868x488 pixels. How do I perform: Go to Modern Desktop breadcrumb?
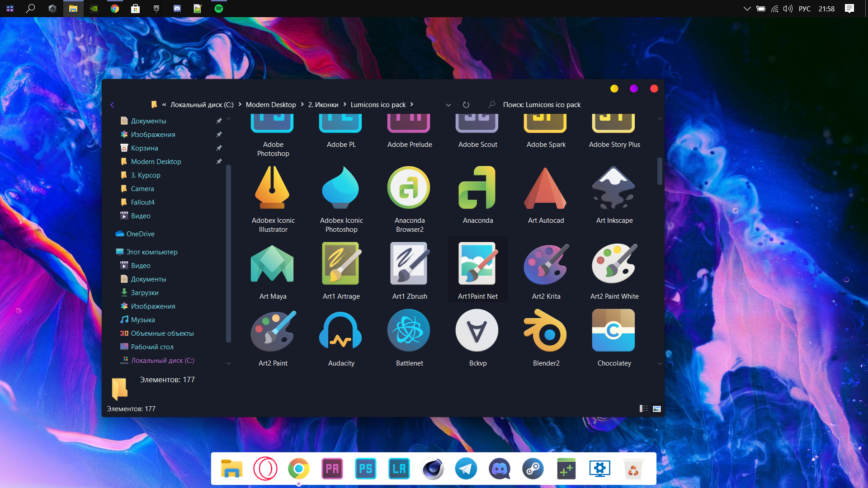pos(271,104)
